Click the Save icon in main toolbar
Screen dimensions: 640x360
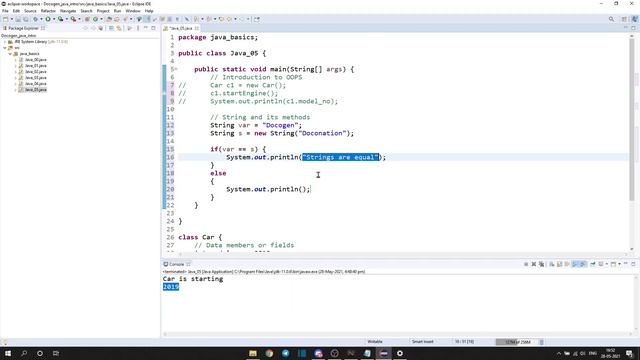[18, 19]
